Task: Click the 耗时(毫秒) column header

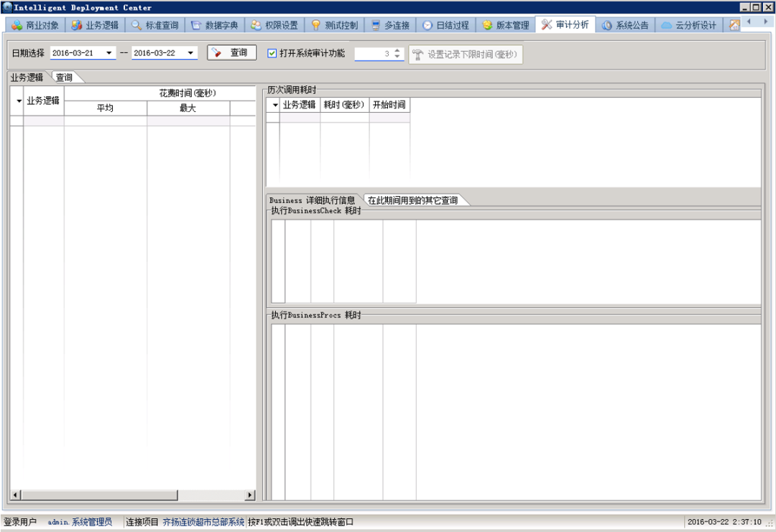Action: pyautogui.click(x=344, y=105)
